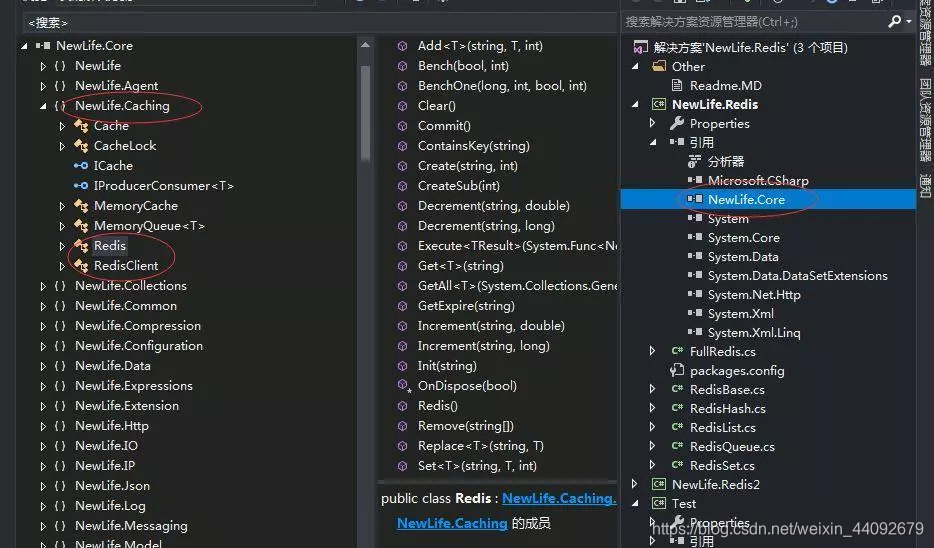
Task: Select the Get<T>(string) member
Action: (x=460, y=266)
